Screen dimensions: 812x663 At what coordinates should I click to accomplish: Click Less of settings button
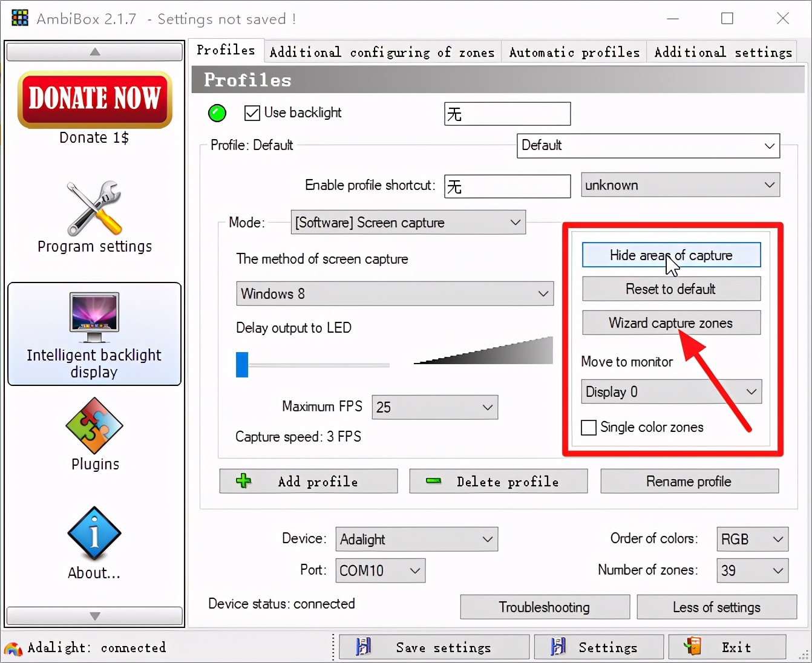tap(716, 607)
